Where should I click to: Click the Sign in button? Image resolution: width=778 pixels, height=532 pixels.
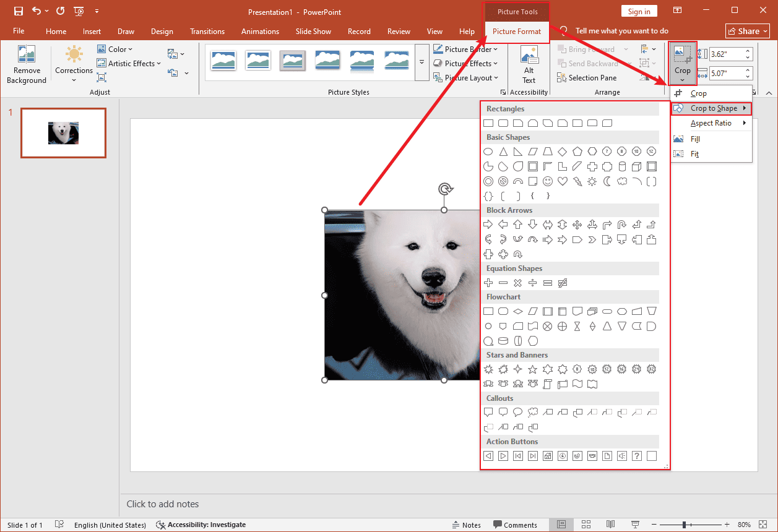click(x=639, y=11)
